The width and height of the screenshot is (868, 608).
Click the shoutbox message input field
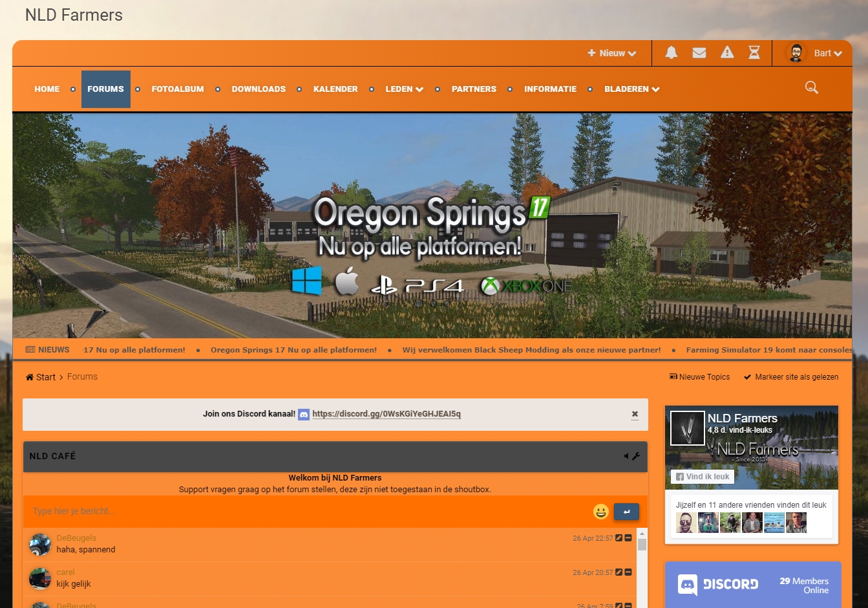[307, 512]
